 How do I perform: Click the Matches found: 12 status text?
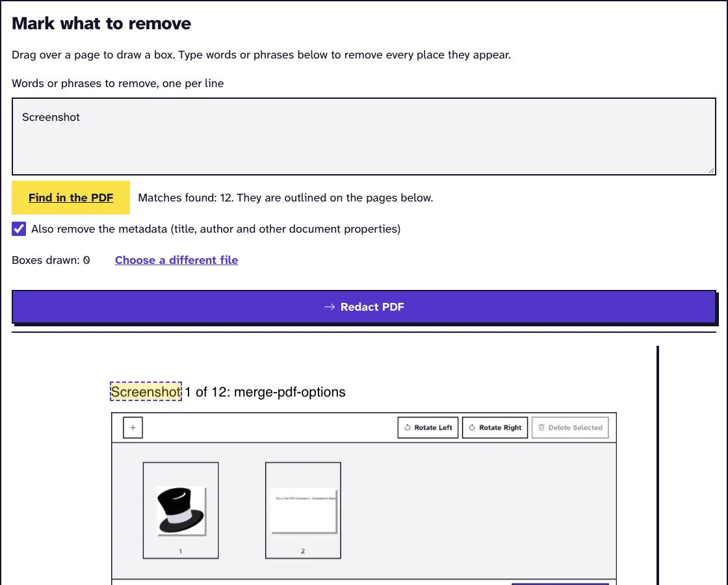(x=285, y=198)
